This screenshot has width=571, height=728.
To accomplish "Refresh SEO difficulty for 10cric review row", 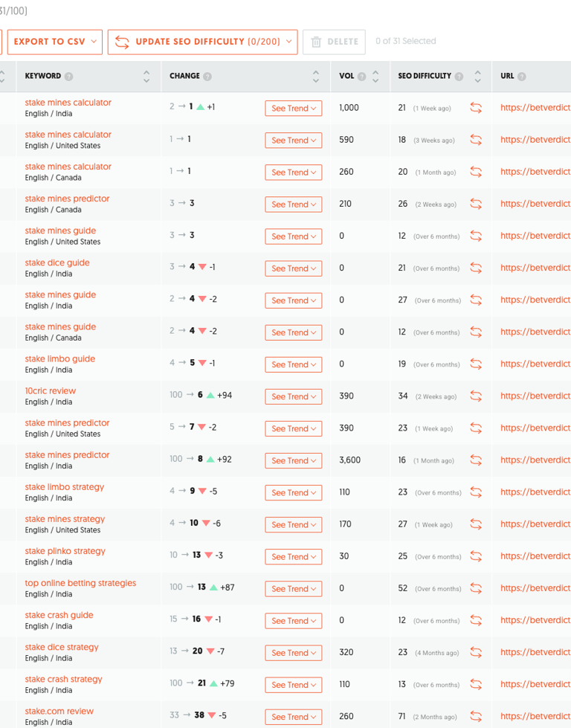I will (x=476, y=396).
